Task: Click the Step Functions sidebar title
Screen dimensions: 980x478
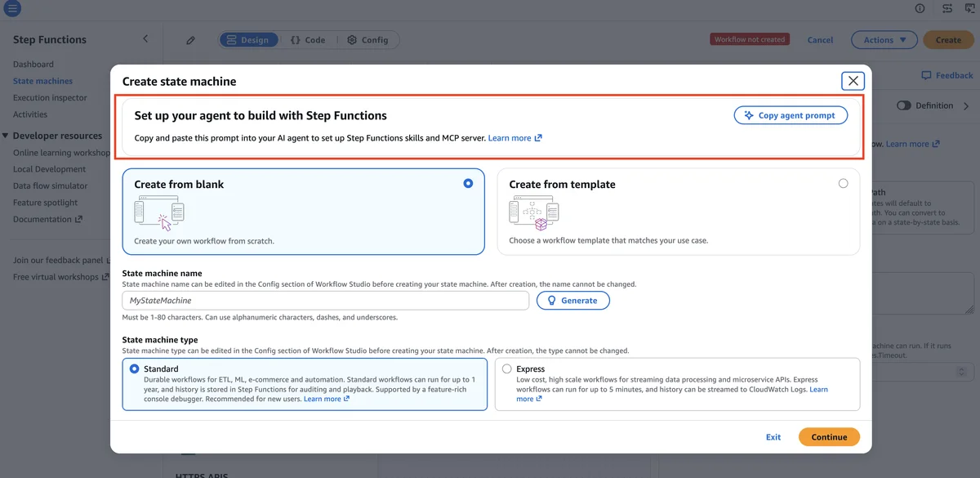Action: pyautogui.click(x=50, y=39)
